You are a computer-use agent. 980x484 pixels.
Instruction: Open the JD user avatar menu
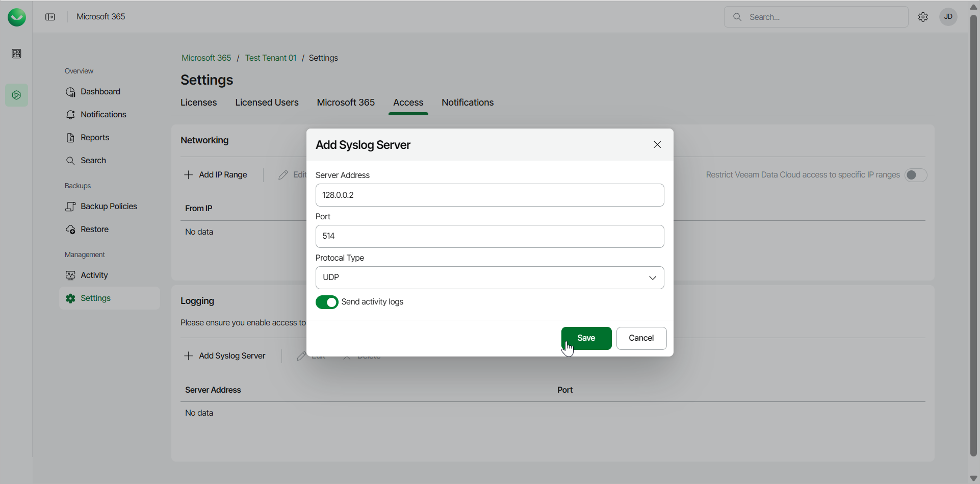[x=948, y=17]
